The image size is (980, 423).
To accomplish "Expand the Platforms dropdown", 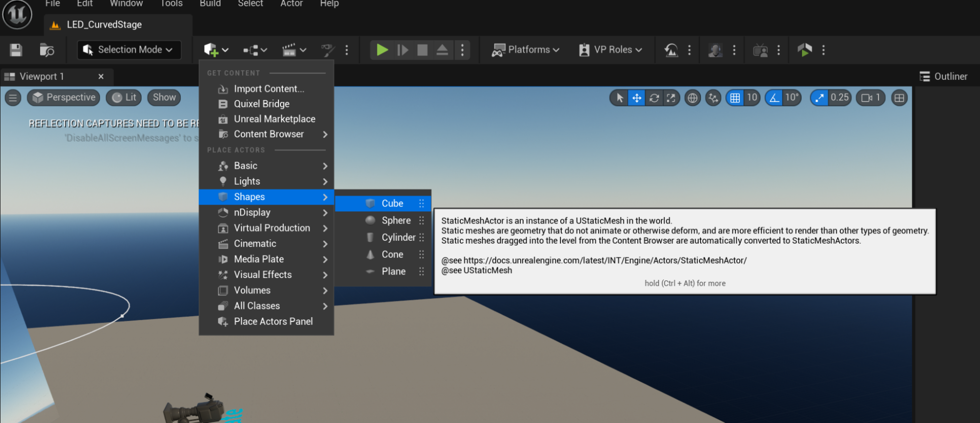I will [x=526, y=50].
